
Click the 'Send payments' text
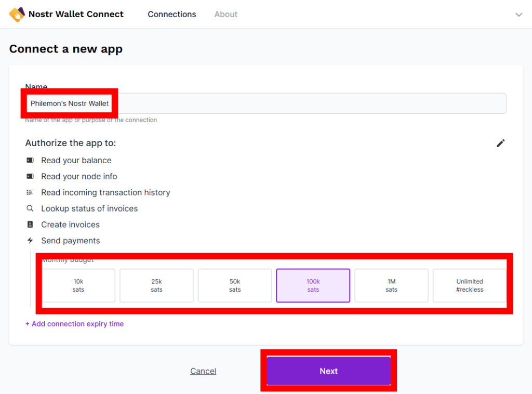pyautogui.click(x=71, y=240)
